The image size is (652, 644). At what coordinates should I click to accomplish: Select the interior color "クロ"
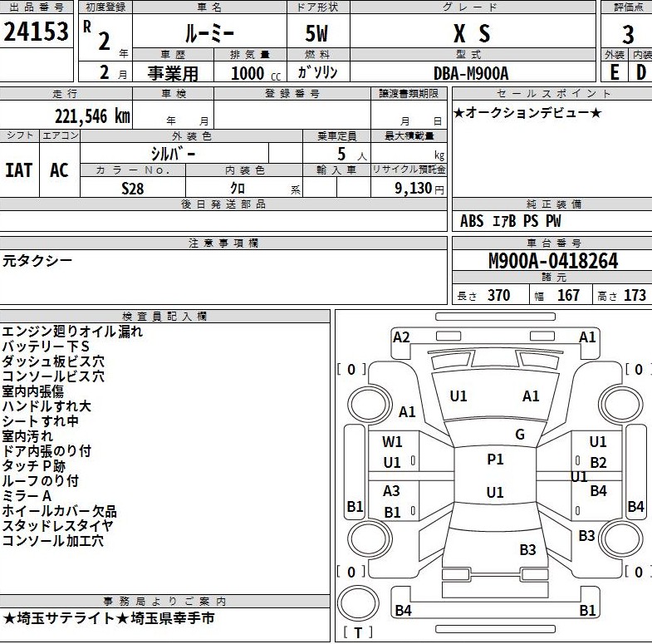tap(238, 188)
